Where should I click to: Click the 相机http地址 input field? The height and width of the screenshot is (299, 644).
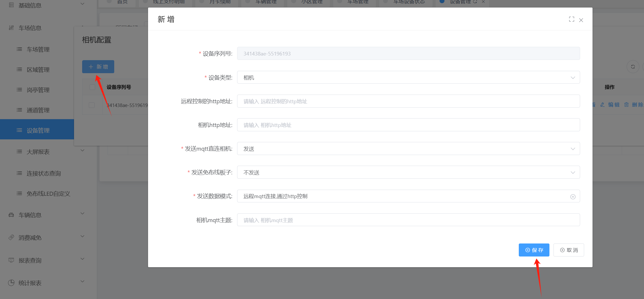pyautogui.click(x=408, y=125)
